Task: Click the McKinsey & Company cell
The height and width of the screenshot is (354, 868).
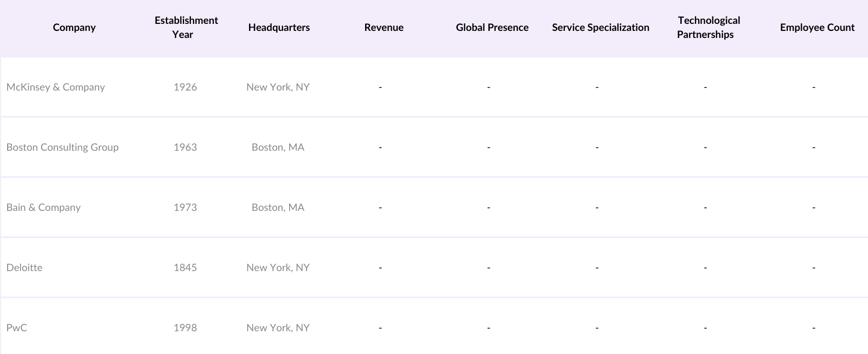Action: click(56, 87)
